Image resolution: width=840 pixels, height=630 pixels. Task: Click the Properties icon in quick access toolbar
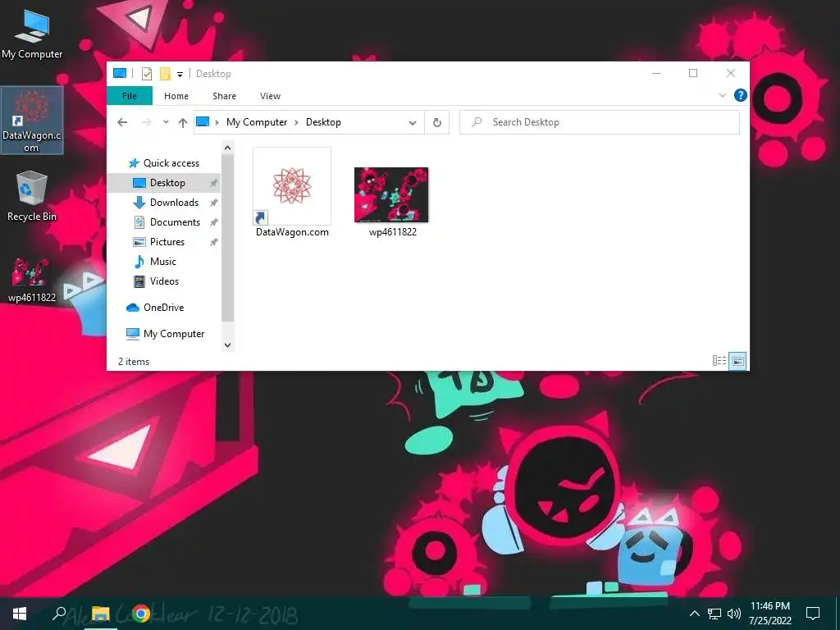(x=146, y=73)
